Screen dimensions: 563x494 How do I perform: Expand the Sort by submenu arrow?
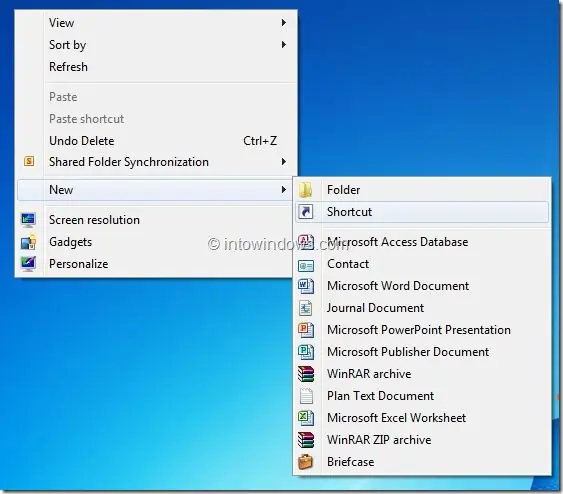284,45
